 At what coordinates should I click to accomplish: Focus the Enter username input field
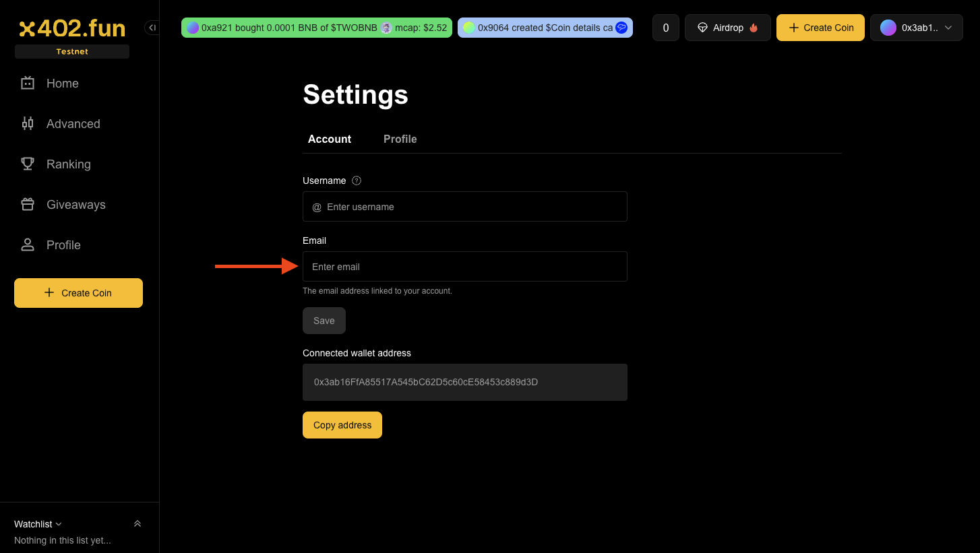[x=472, y=207]
